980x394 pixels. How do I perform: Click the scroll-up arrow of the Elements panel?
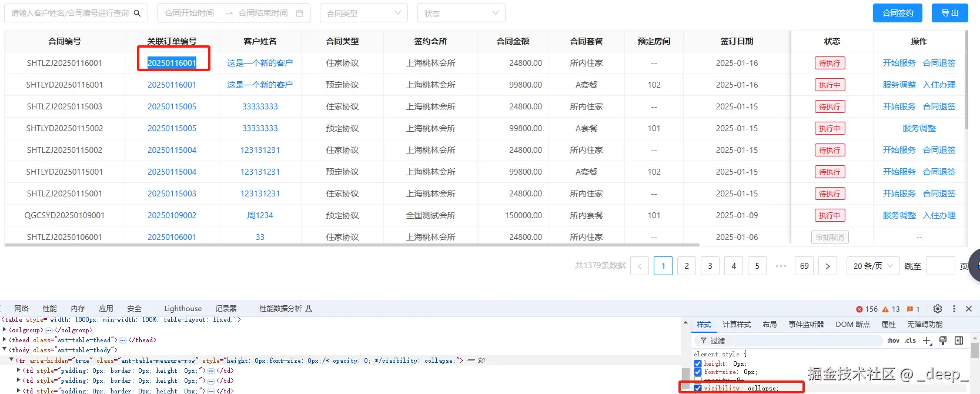(x=685, y=323)
